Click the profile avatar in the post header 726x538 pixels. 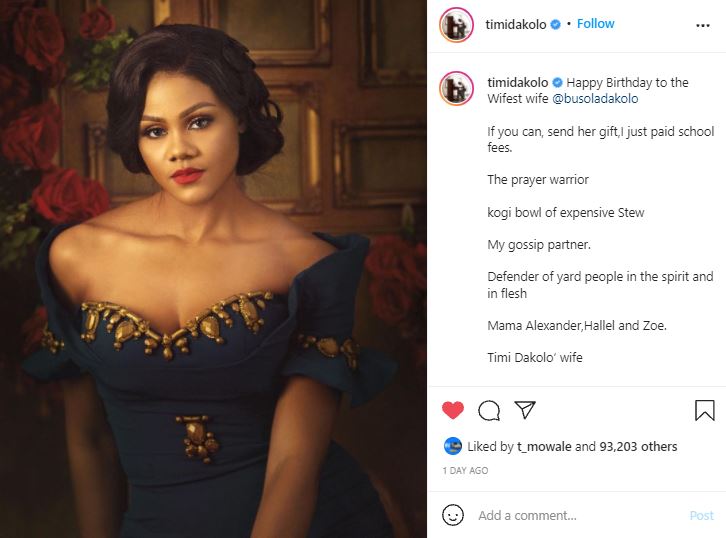[x=456, y=25]
